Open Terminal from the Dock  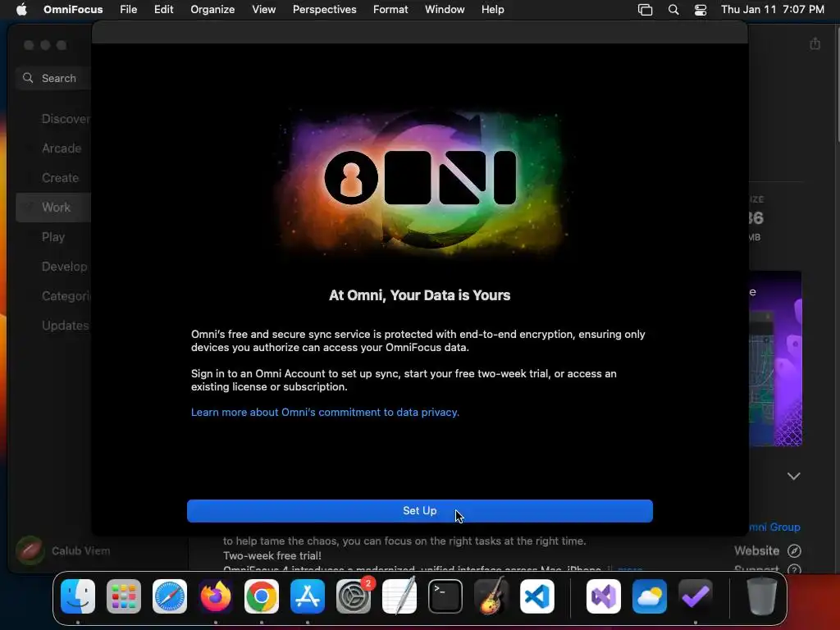coord(445,596)
